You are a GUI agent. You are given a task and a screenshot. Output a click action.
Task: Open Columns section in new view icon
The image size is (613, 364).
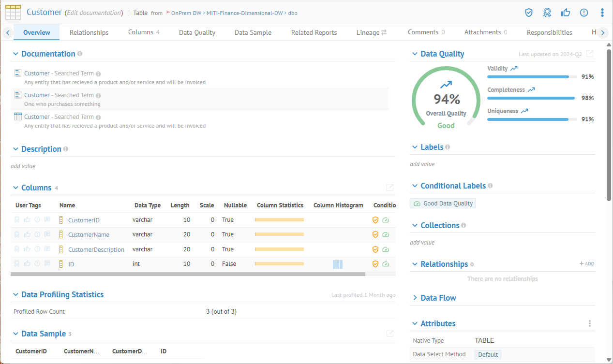(x=389, y=188)
